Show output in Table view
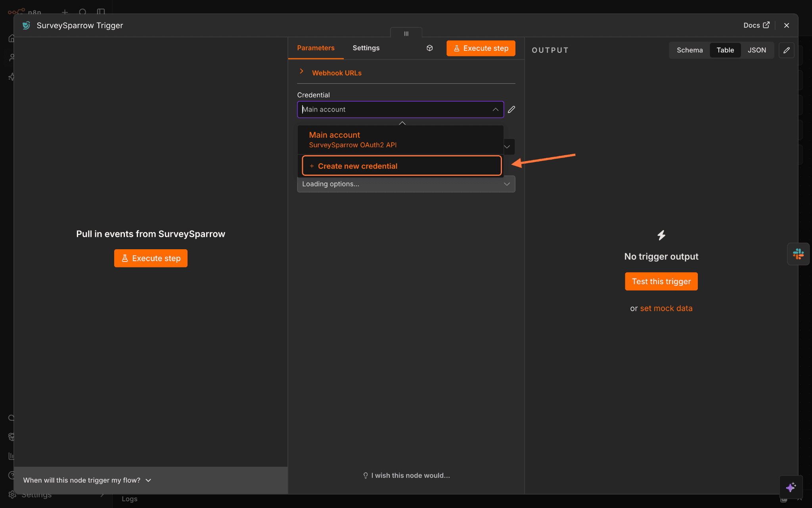 coord(725,50)
